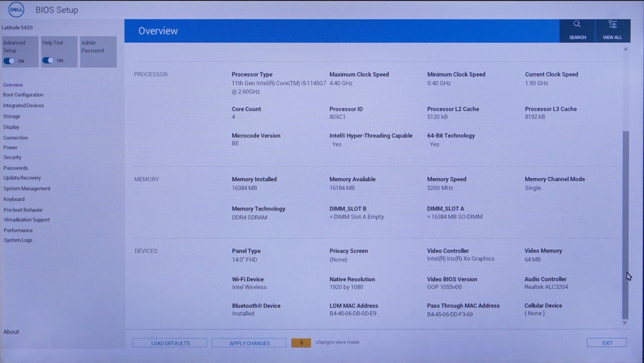Click the Memory Channel Mode Single value
Image resolution: width=644 pixels, height=363 pixels.
pos(533,188)
